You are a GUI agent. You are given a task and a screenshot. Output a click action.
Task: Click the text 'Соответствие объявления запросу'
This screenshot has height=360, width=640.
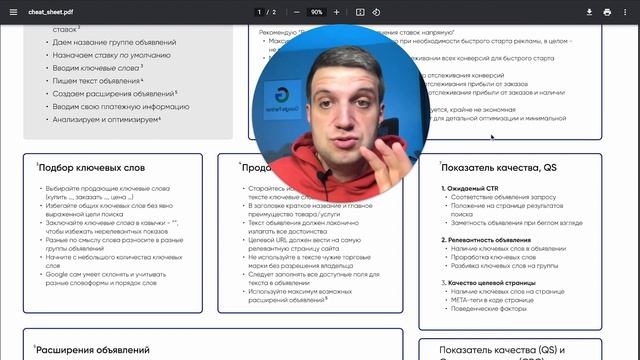coord(503,197)
